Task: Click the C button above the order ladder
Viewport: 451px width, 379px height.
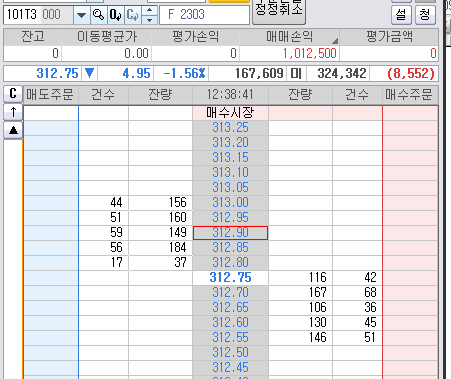Action: click(x=13, y=94)
